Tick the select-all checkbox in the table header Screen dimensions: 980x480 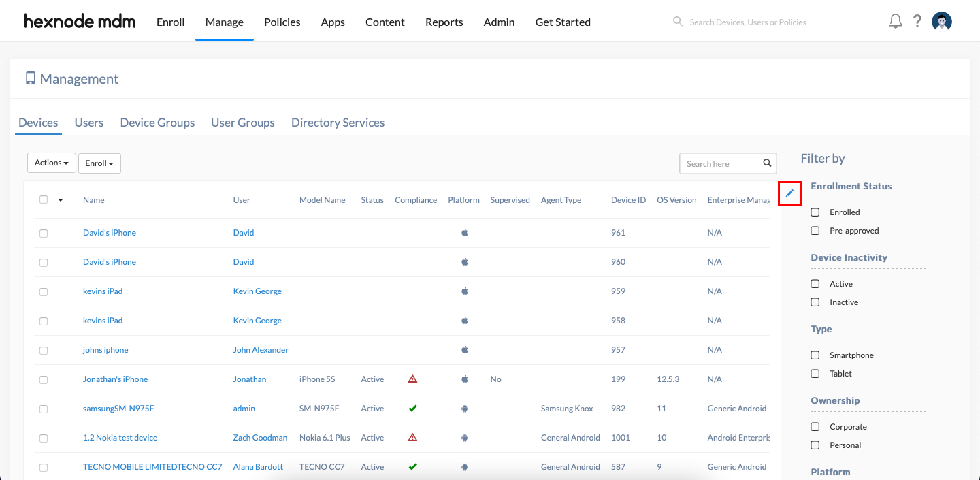pos(44,199)
